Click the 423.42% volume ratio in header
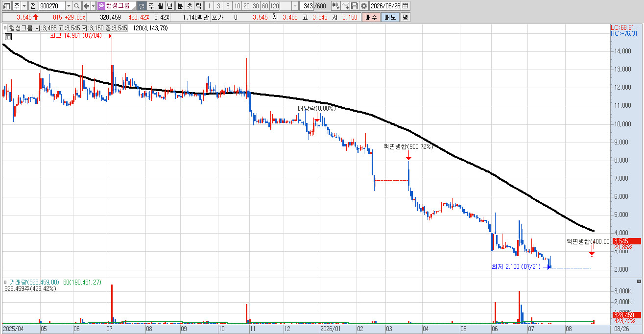 tap(139, 17)
